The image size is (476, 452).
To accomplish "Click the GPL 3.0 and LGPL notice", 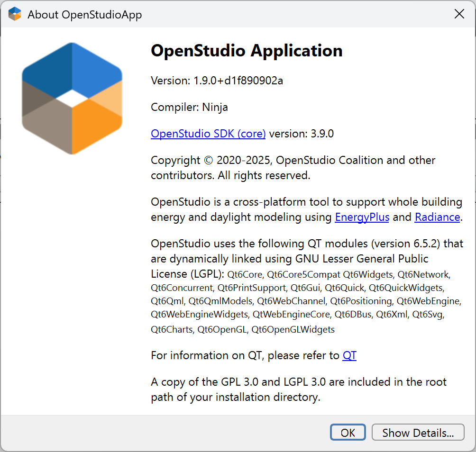I will [299, 389].
